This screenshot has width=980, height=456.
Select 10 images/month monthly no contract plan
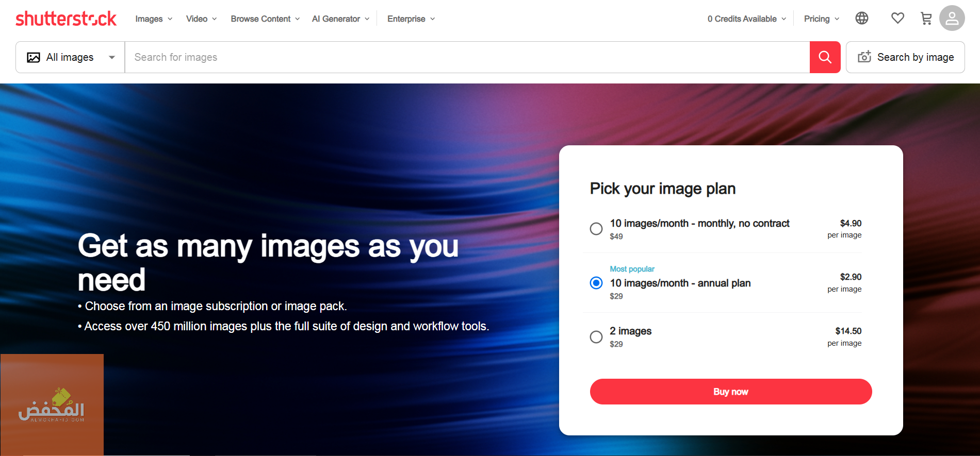(x=596, y=229)
